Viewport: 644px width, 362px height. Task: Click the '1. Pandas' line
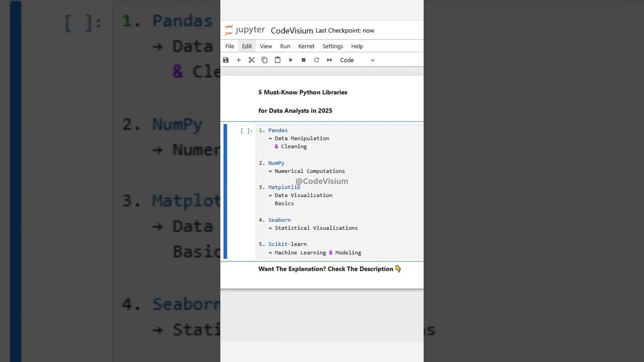(x=273, y=130)
